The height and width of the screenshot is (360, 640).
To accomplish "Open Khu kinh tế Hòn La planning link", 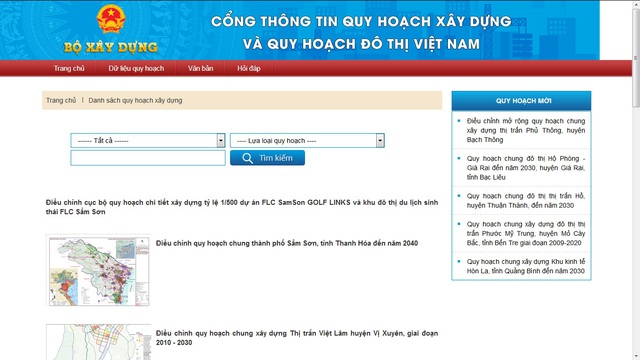I will pos(526,266).
